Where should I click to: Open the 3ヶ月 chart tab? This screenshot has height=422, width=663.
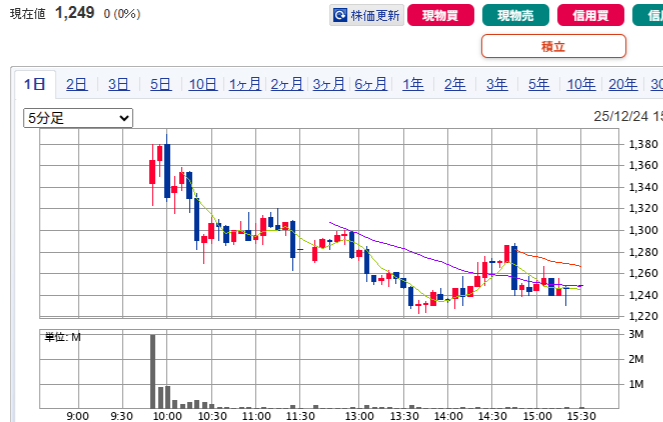(x=329, y=84)
